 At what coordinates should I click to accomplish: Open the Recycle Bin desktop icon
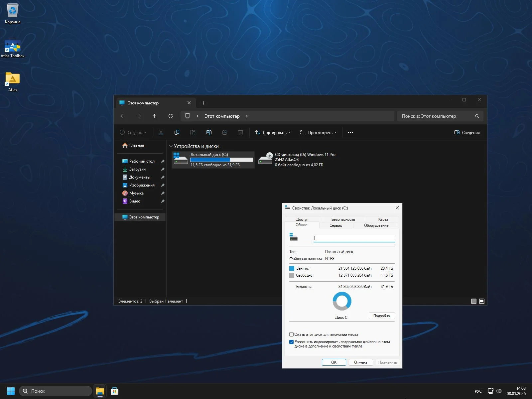(x=13, y=13)
